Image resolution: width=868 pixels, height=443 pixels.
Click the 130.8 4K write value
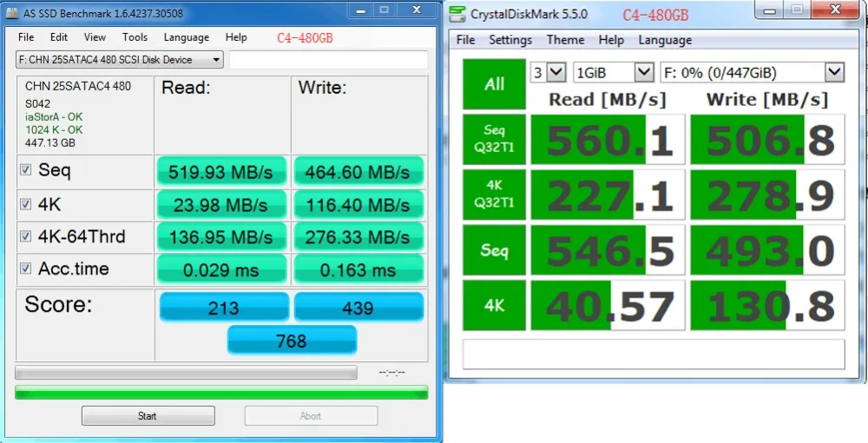768,306
